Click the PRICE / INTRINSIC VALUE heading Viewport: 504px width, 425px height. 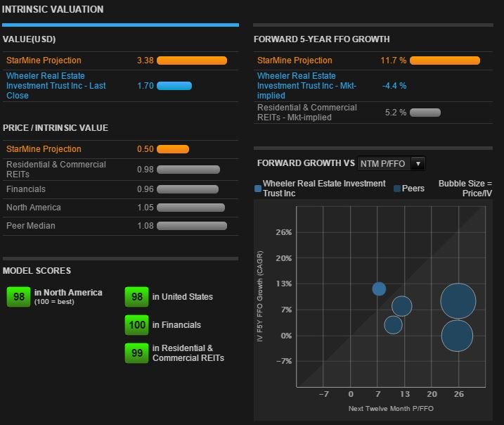click(x=56, y=128)
